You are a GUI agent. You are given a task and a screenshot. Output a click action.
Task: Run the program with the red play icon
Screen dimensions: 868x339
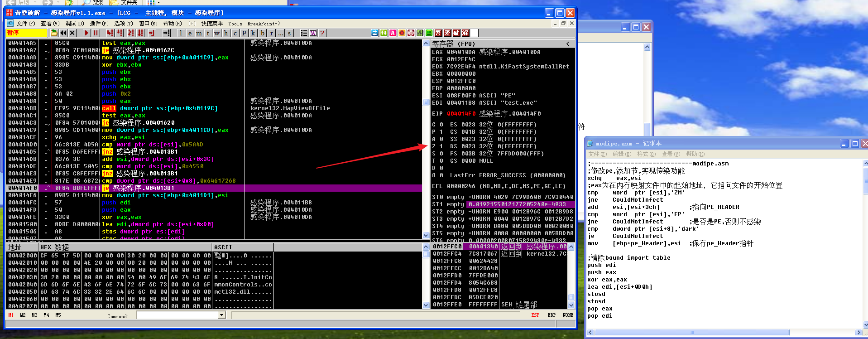[x=86, y=33]
